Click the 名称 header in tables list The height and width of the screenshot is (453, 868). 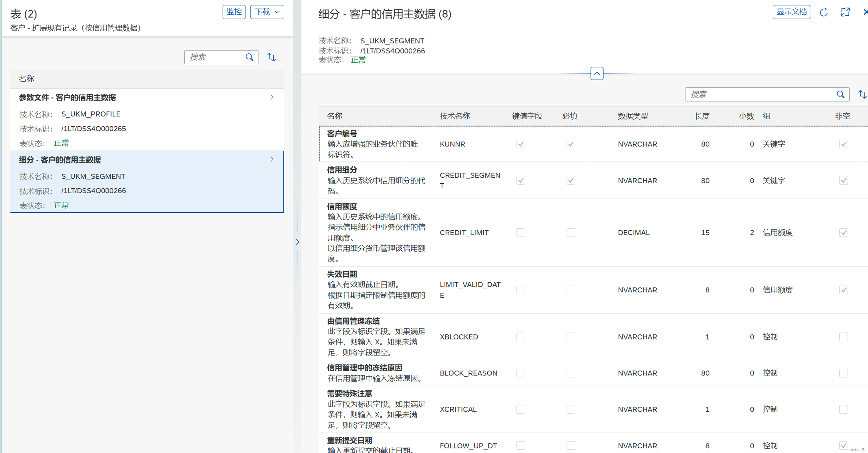click(x=26, y=79)
